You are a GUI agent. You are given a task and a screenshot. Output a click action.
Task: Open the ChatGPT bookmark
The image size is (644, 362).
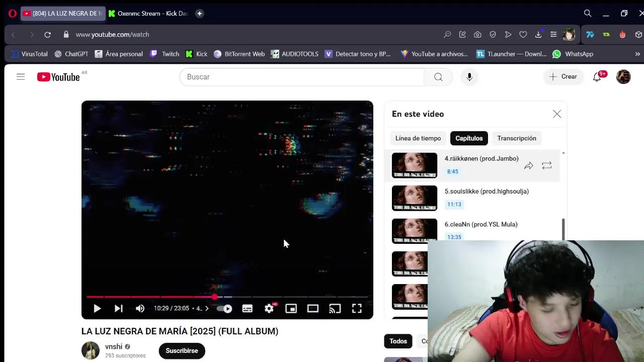pyautogui.click(x=71, y=54)
